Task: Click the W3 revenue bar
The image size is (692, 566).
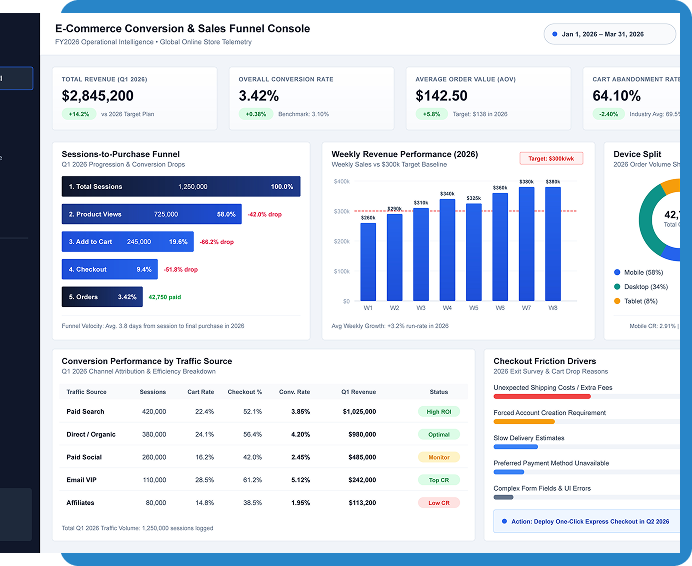Action: (x=421, y=254)
